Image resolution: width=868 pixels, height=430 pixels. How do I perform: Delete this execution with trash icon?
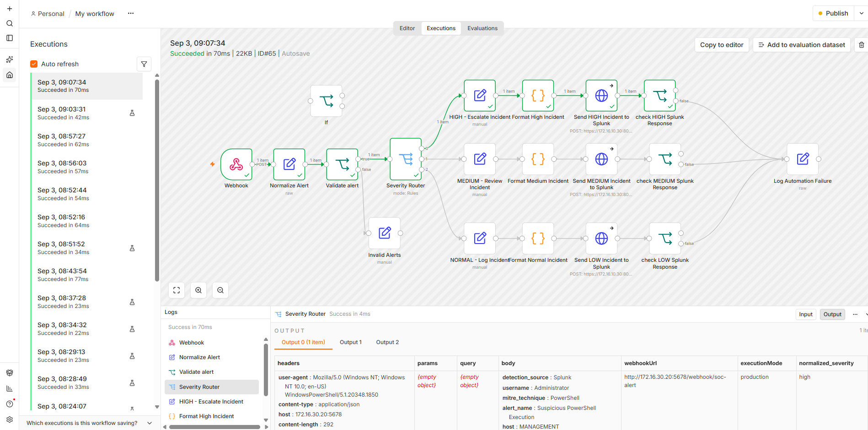(862, 45)
